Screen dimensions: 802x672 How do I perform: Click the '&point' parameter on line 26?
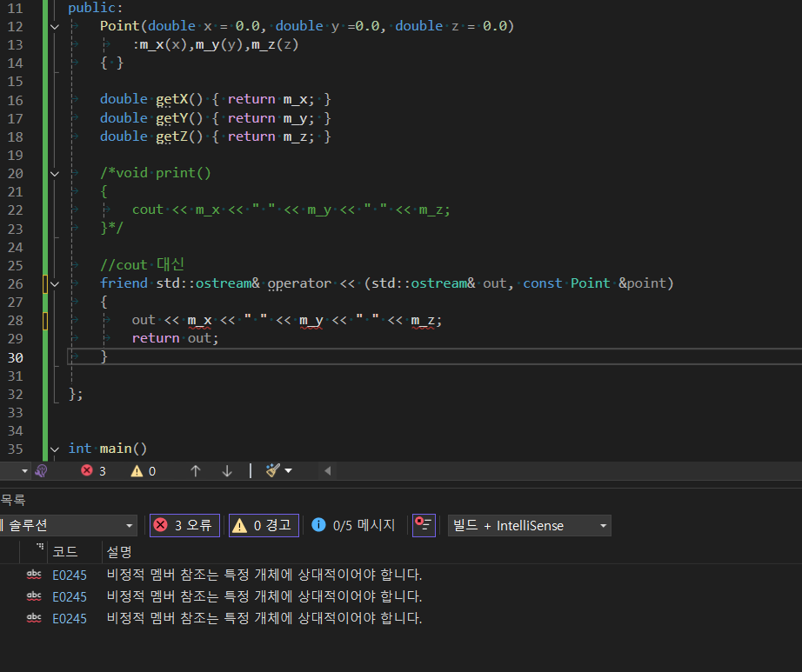coord(642,283)
